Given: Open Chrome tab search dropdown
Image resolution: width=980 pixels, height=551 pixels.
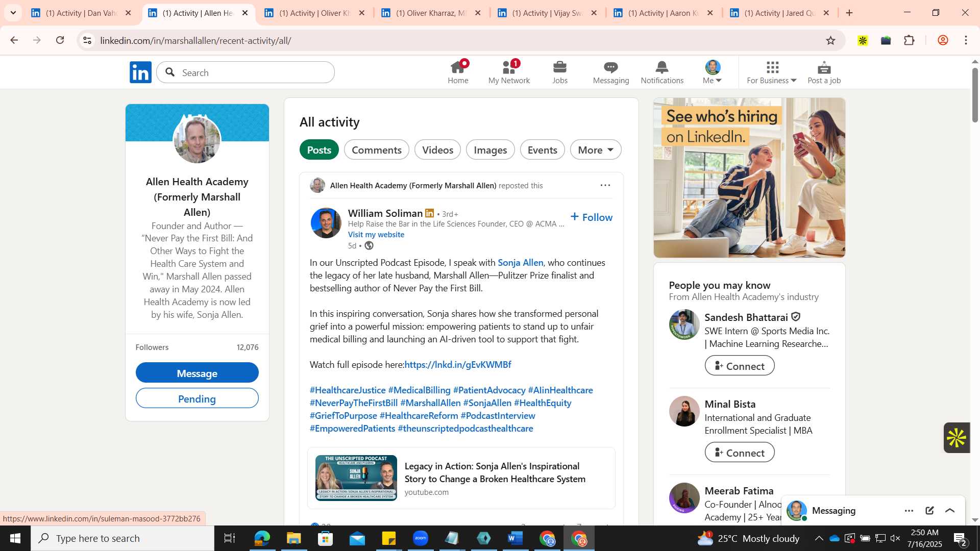Looking at the screenshot, I should [13, 13].
